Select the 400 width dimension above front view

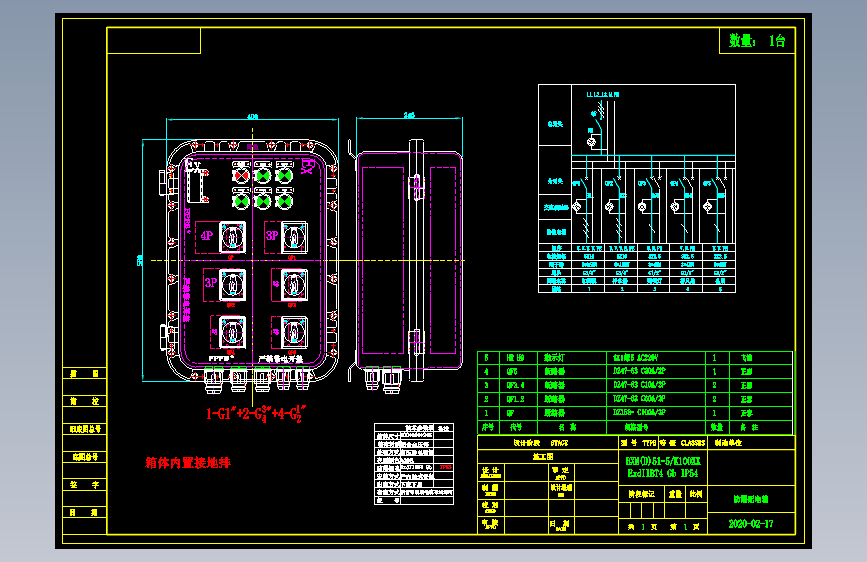252,117
